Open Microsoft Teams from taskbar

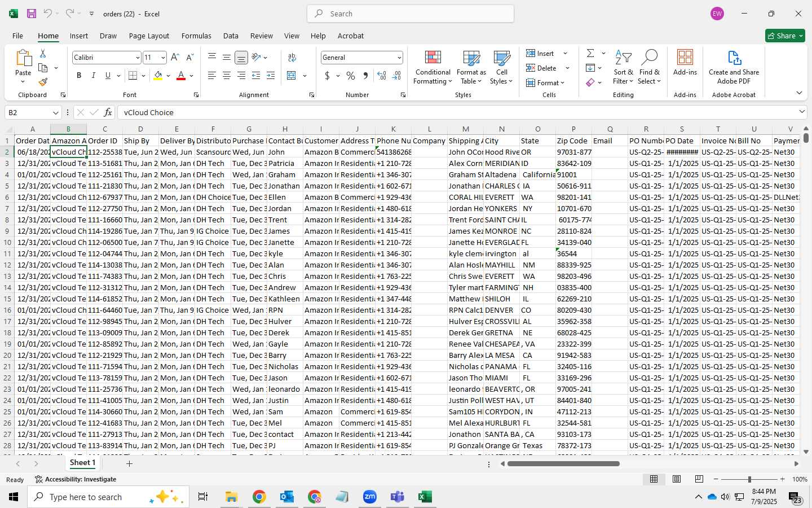(398, 497)
